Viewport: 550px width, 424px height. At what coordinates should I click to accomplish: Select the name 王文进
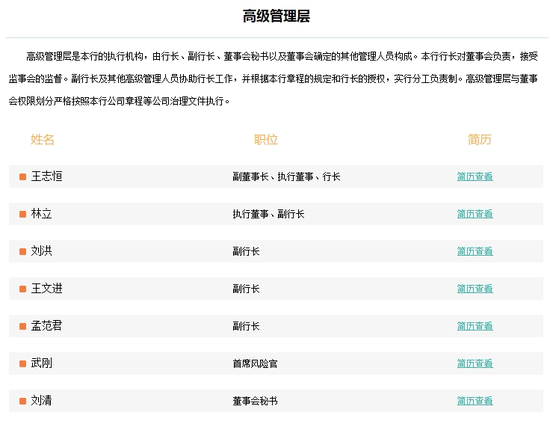click(x=47, y=288)
